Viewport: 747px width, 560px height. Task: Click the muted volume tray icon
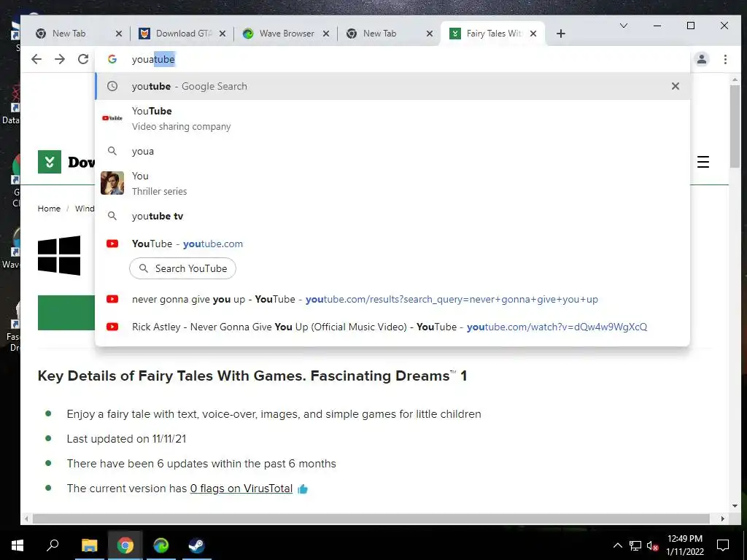point(652,545)
